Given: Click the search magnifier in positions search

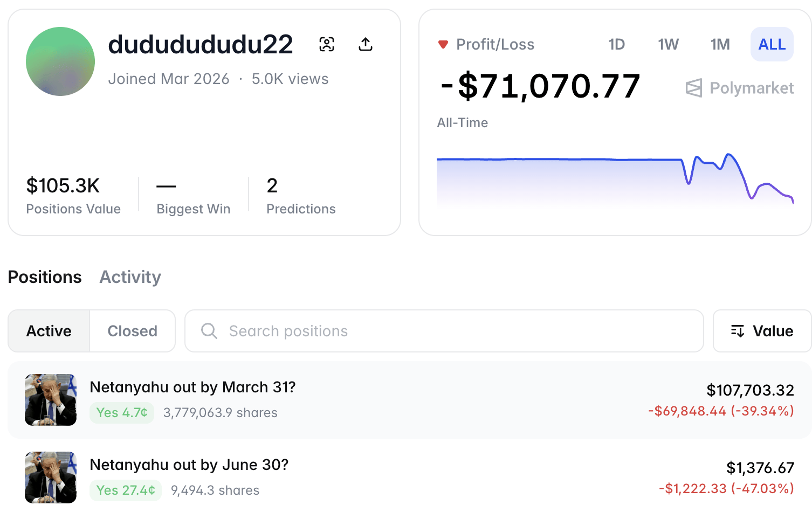Looking at the screenshot, I should click(208, 331).
